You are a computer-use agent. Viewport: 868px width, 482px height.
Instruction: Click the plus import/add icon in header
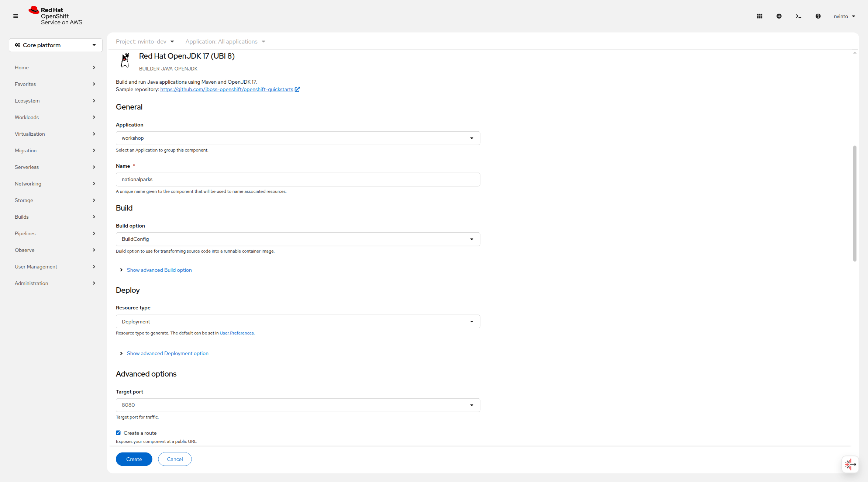click(779, 16)
